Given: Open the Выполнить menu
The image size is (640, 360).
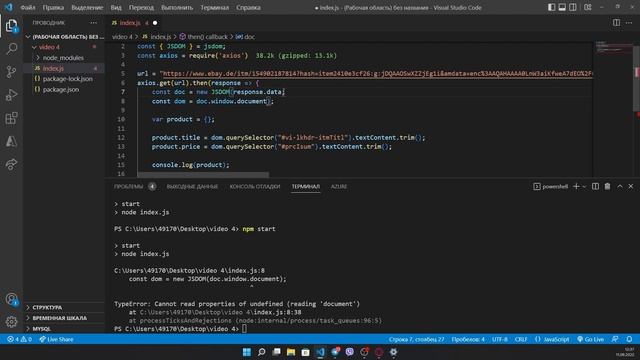Looking at the screenshot, I should point(177,7).
